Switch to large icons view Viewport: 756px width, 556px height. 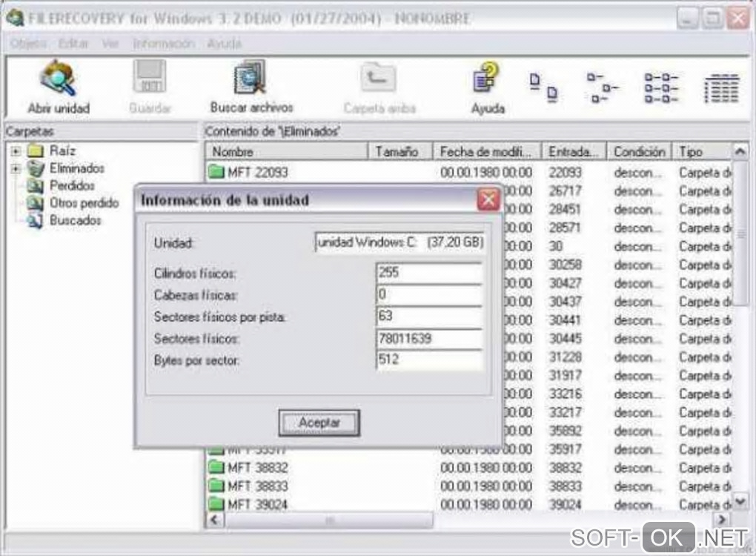pyautogui.click(x=543, y=87)
